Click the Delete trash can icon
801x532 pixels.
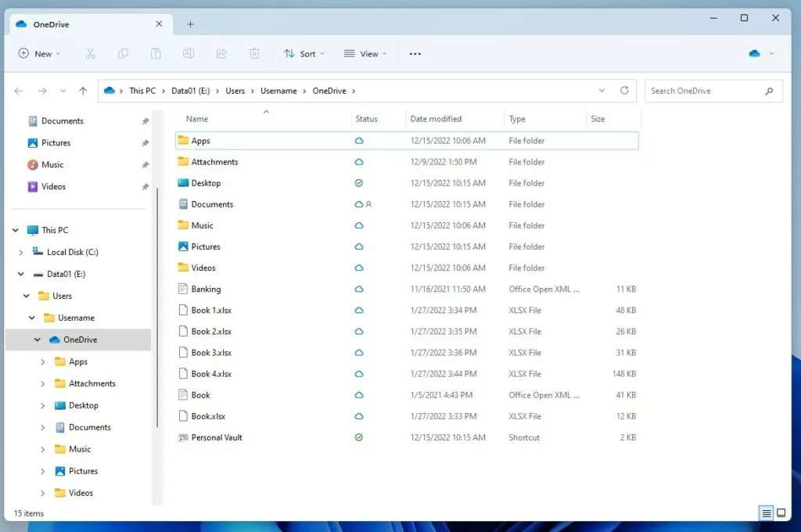point(254,54)
